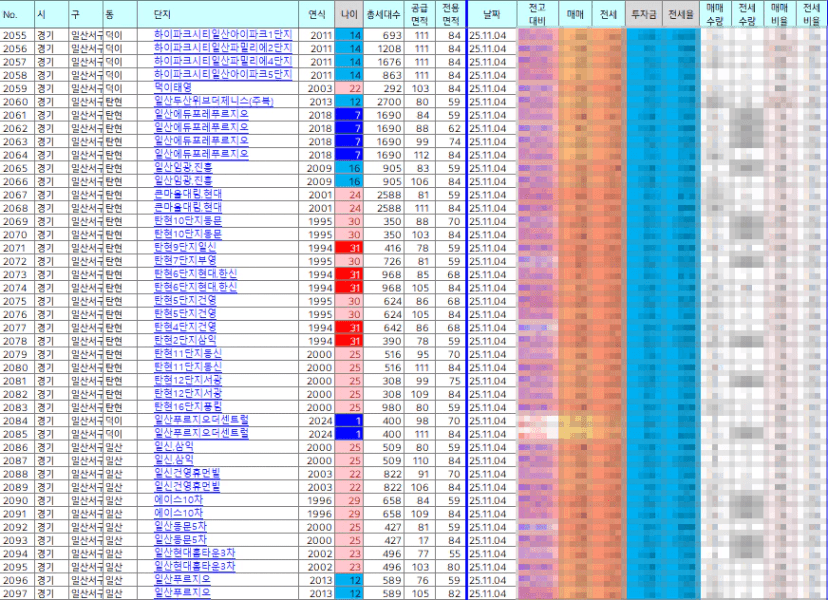Select the 980 total households cell
The image size is (828, 600).
point(383,407)
